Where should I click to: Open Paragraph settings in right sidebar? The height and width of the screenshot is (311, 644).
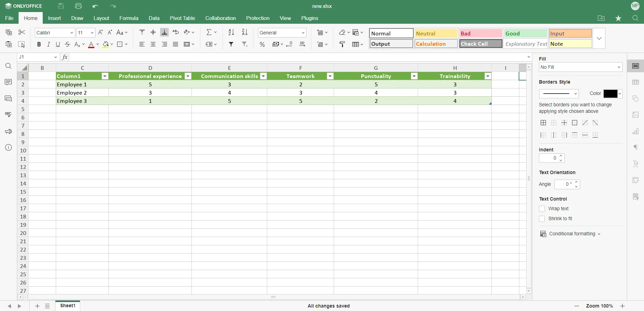[636, 148]
